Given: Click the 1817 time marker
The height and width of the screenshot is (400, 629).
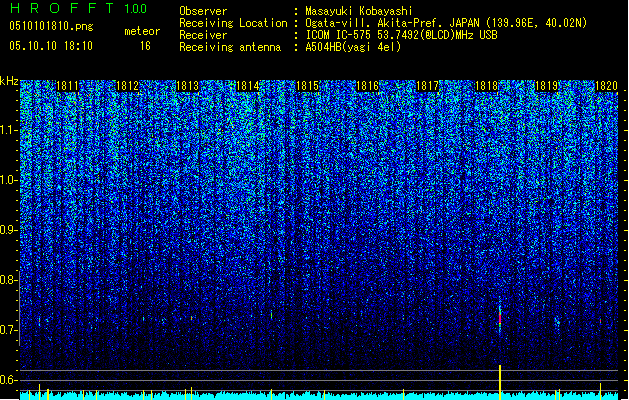Looking at the screenshot, I should (x=427, y=86).
